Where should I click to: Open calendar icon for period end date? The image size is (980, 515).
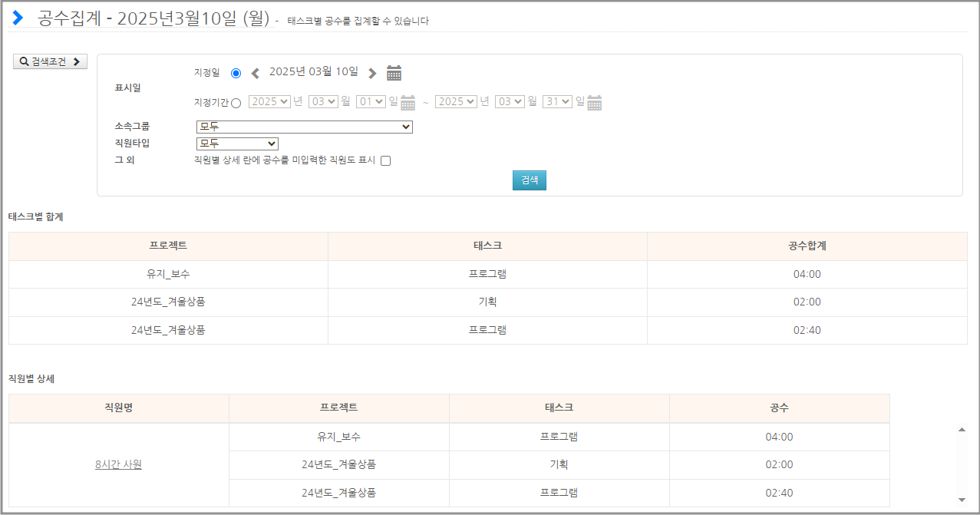point(594,103)
